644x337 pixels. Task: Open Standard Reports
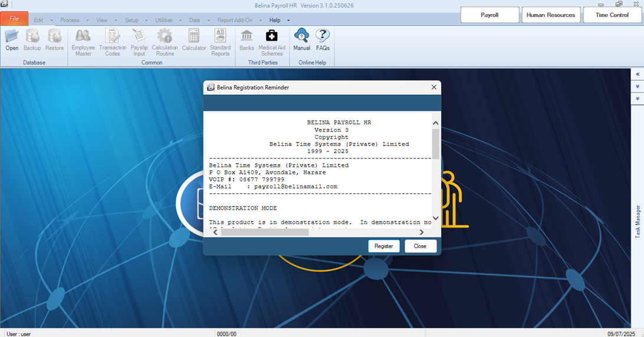(x=220, y=42)
